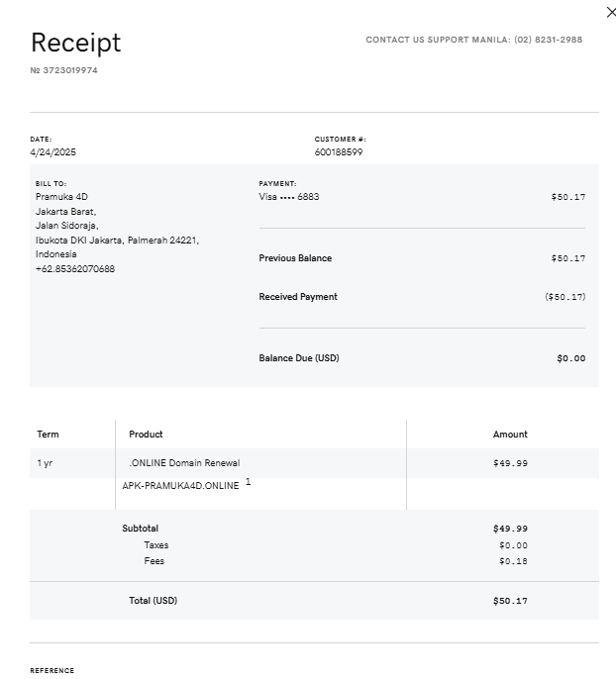Click the support Manila phone number

pos(548,41)
